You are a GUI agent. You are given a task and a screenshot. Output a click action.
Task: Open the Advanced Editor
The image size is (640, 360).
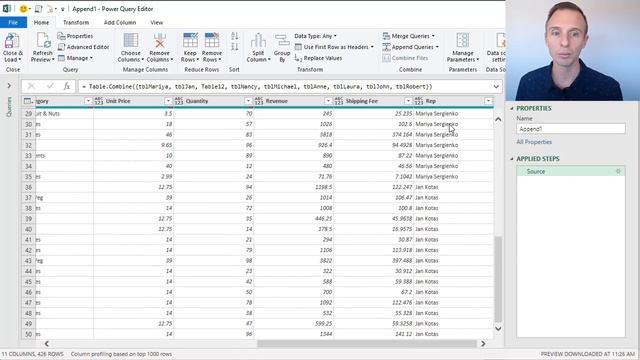[83, 47]
